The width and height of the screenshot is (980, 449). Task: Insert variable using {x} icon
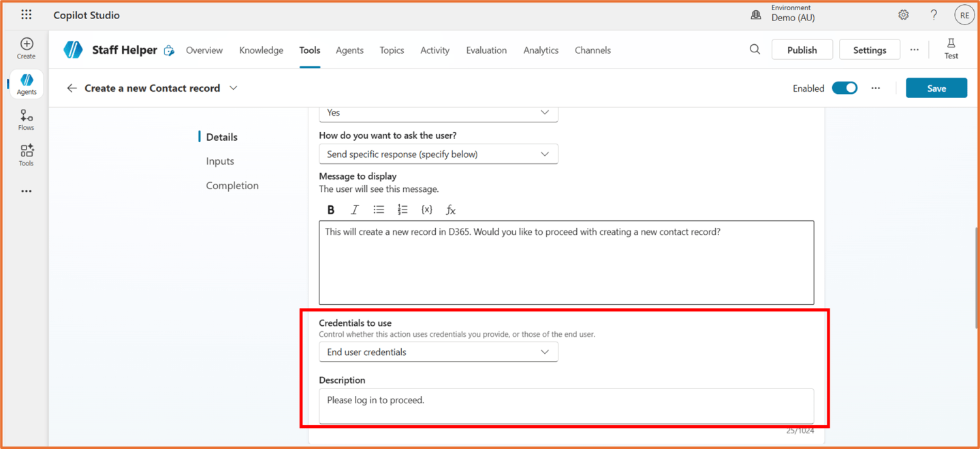[x=426, y=210]
